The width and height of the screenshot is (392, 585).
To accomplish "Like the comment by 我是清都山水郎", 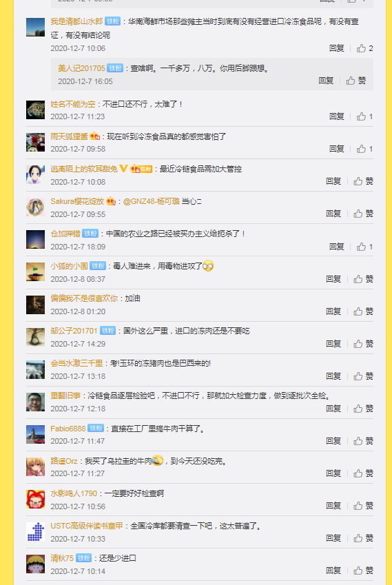I will tap(364, 48).
